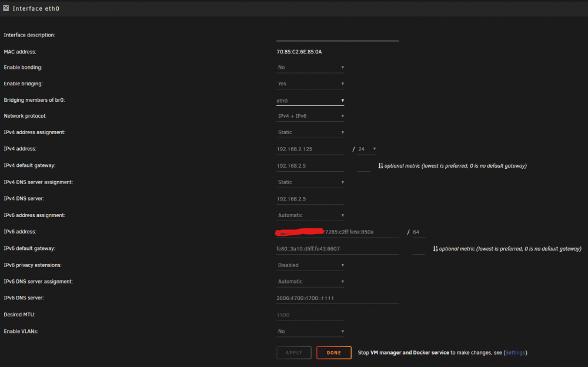Screen dimensions: 588x367
Task: Click the IPv6 privacy extensions label
Action: (32, 265)
